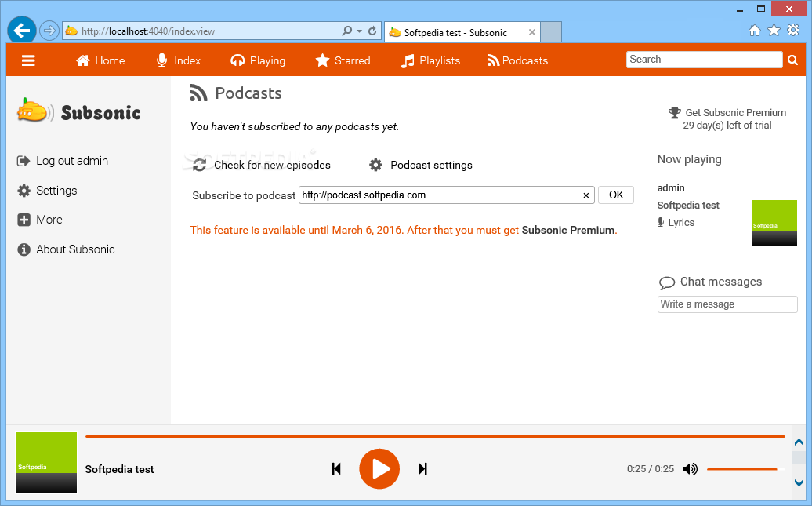Open a new browser tab

551,32
